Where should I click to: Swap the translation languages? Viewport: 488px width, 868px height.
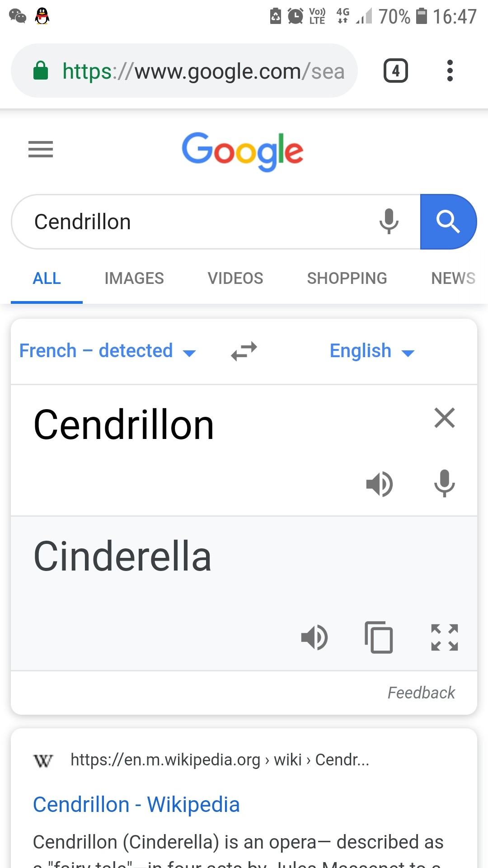(244, 351)
